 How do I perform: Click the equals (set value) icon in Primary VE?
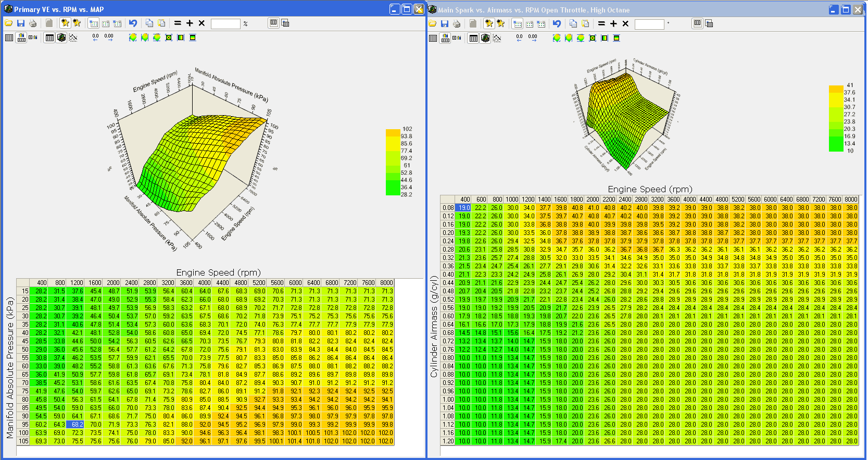(x=178, y=23)
